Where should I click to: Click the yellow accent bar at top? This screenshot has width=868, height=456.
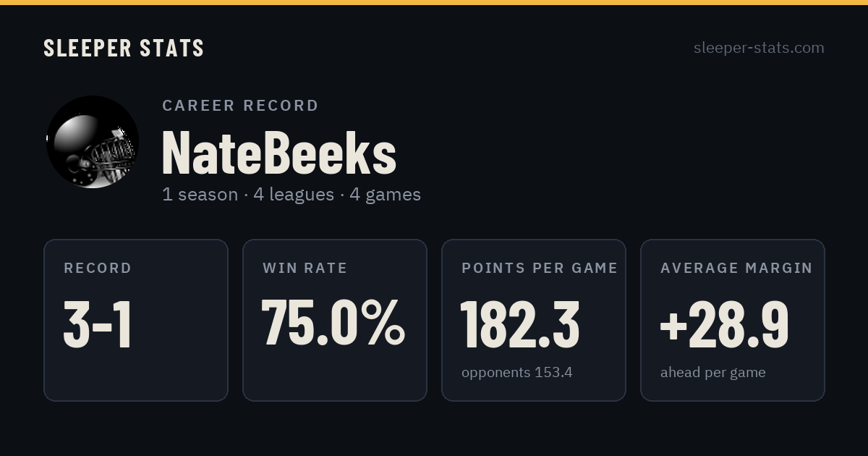434,2
